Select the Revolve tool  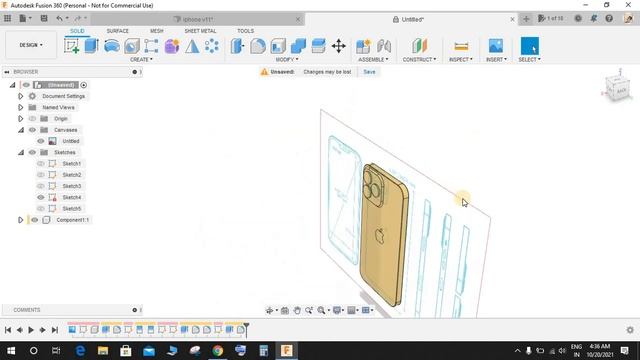click(x=111, y=46)
